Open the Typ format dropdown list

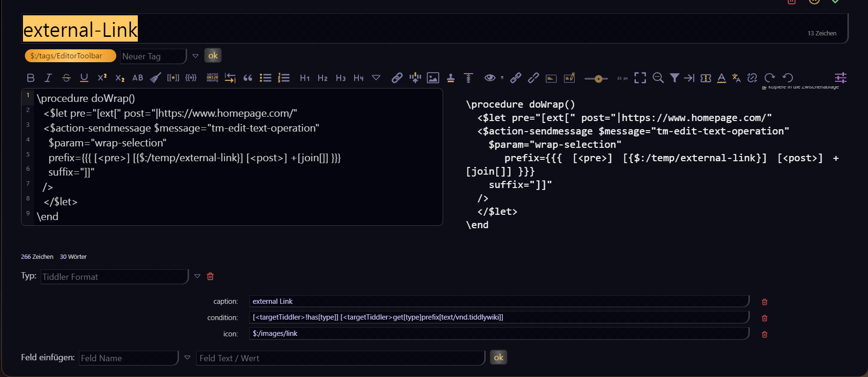coord(197,277)
